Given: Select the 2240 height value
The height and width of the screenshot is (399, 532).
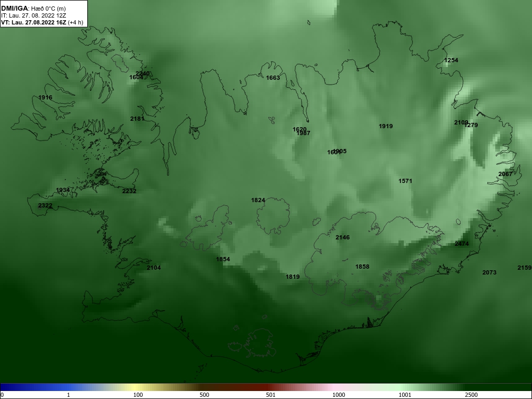Looking at the screenshot, I should (143, 73).
